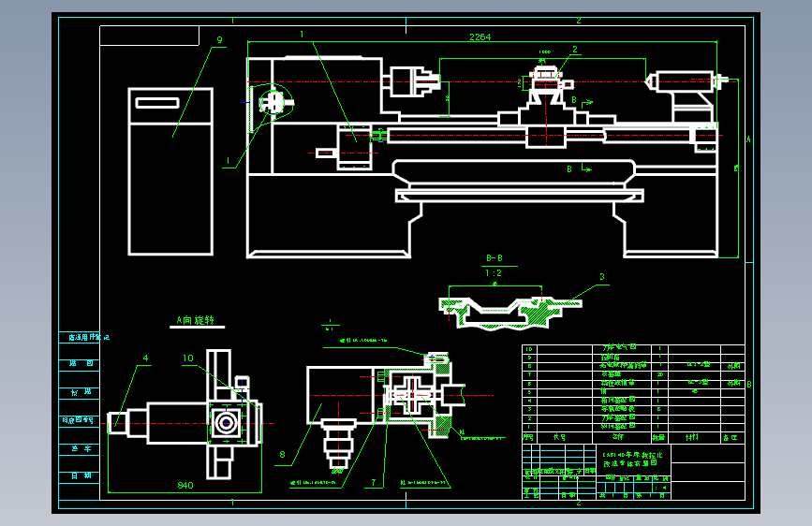This screenshot has height=526, width=812.
Task: Click the 2264 overall length dimension
Action: pyautogui.click(x=480, y=37)
